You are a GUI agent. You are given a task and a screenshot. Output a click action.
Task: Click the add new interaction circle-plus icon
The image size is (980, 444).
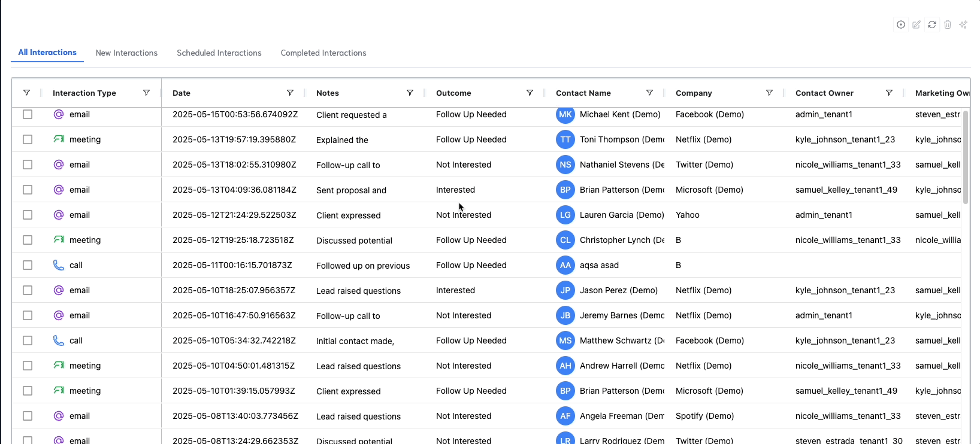tap(901, 25)
